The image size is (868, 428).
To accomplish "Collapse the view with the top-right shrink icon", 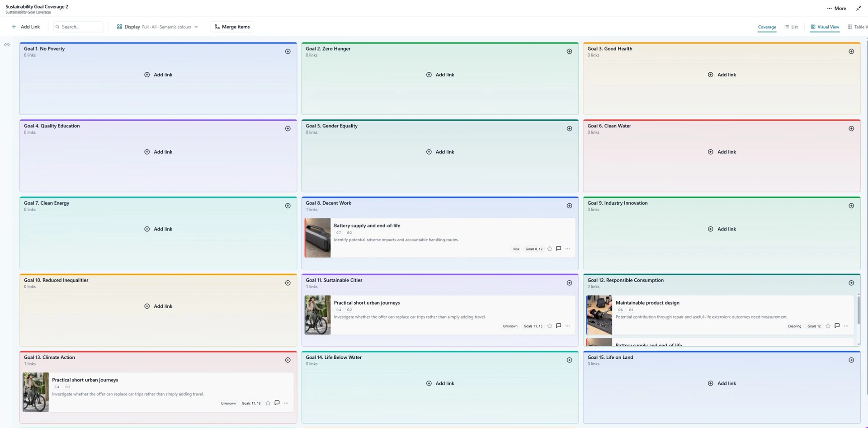I will click(859, 8).
